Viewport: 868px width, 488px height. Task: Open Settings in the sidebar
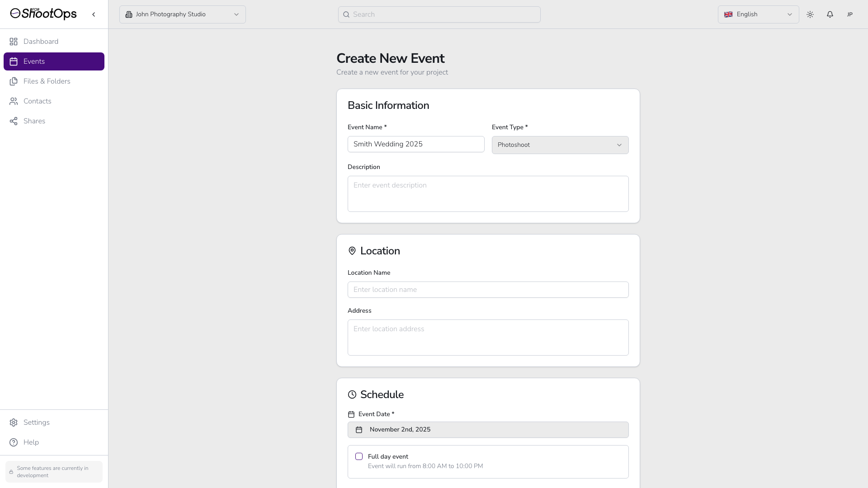[36, 422]
